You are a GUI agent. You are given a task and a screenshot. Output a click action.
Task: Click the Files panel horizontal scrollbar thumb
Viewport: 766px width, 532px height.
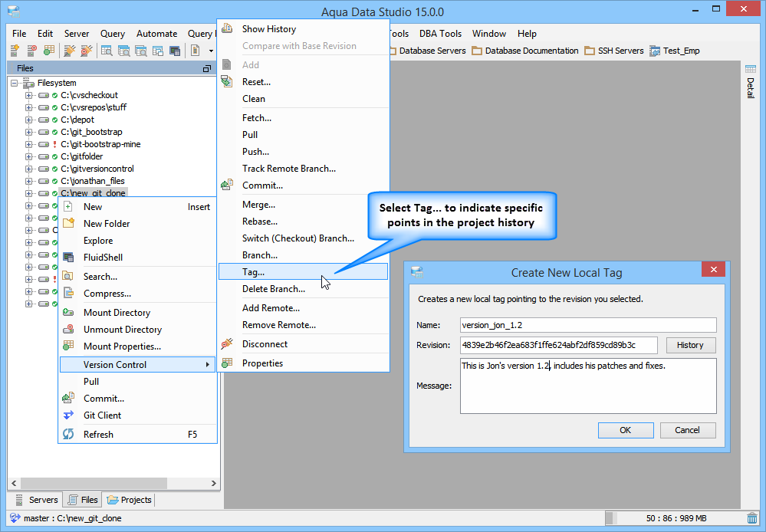[94, 483]
